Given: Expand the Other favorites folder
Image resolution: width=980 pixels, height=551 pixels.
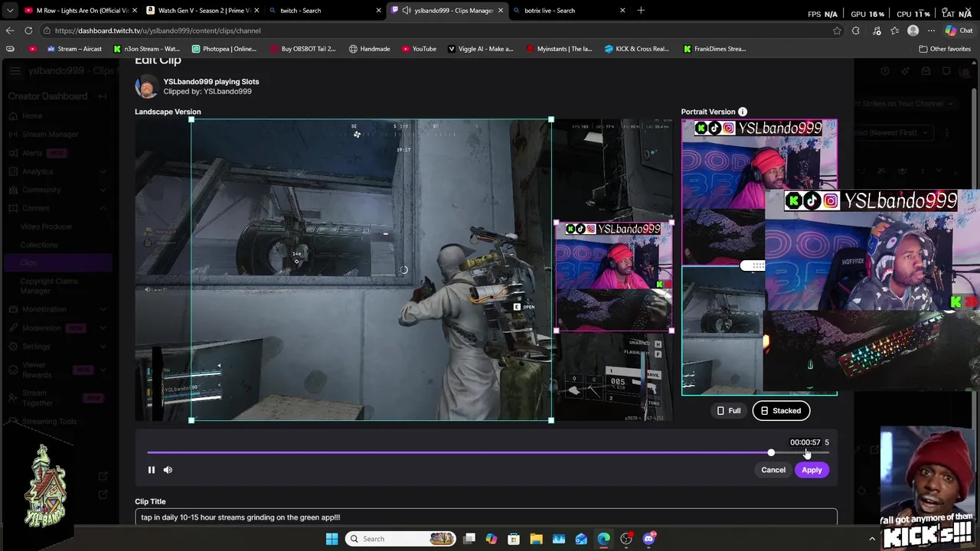Looking at the screenshot, I should coord(945,49).
